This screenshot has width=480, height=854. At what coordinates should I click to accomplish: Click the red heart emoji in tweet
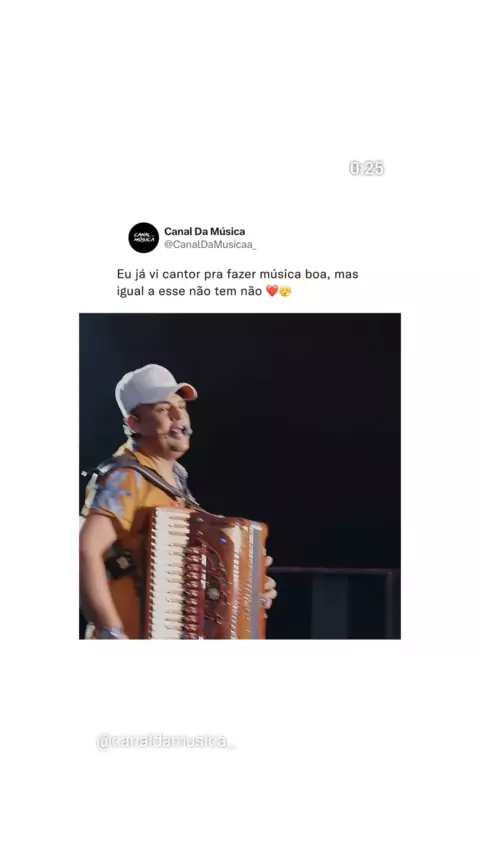(x=272, y=291)
